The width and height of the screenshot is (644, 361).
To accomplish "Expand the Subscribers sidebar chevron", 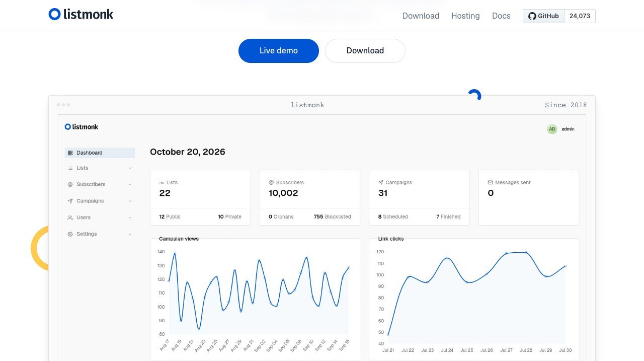I will [130, 185].
